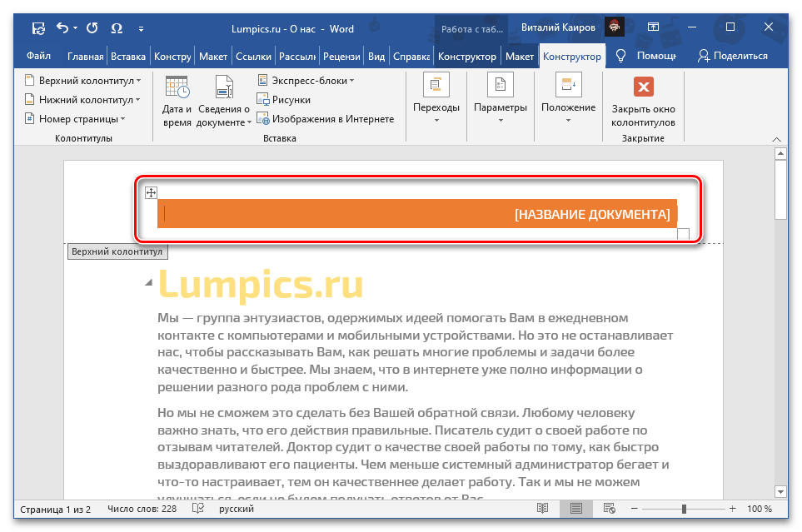Open Customize Quick Access Toolbar dropdown
Image resolution: width=802 pixels, height=532 pixels.
point(142,29)
